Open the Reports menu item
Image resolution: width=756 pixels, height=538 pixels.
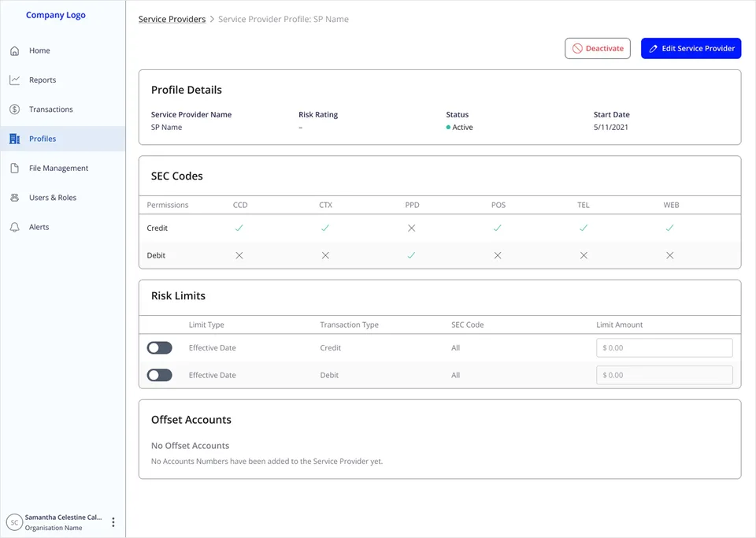point(63,80)
